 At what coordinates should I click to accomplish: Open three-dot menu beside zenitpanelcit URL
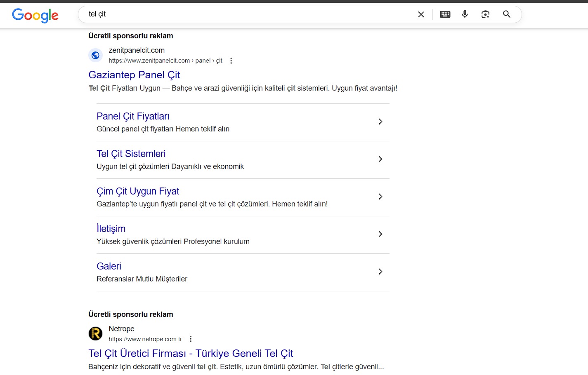(231, 61)
